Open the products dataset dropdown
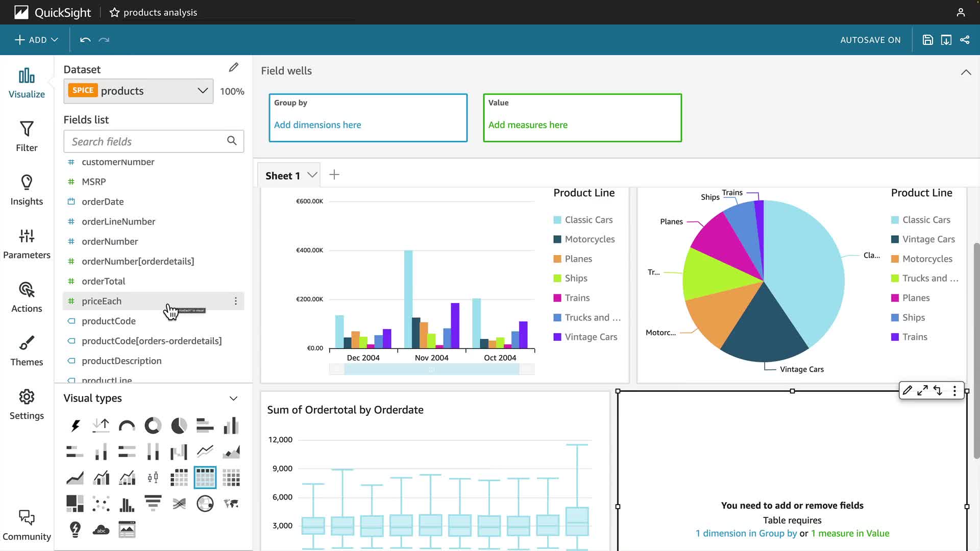 click(203, 91)
